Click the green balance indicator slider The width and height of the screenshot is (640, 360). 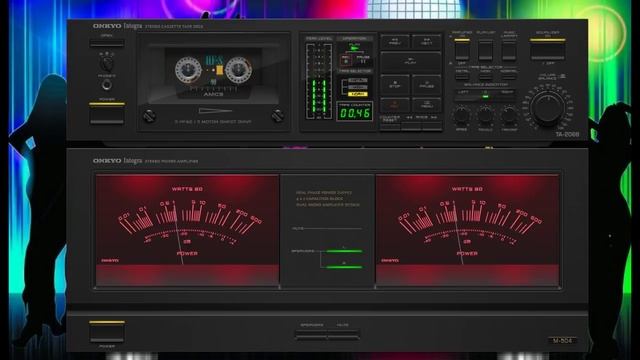[x=485, y=96]
